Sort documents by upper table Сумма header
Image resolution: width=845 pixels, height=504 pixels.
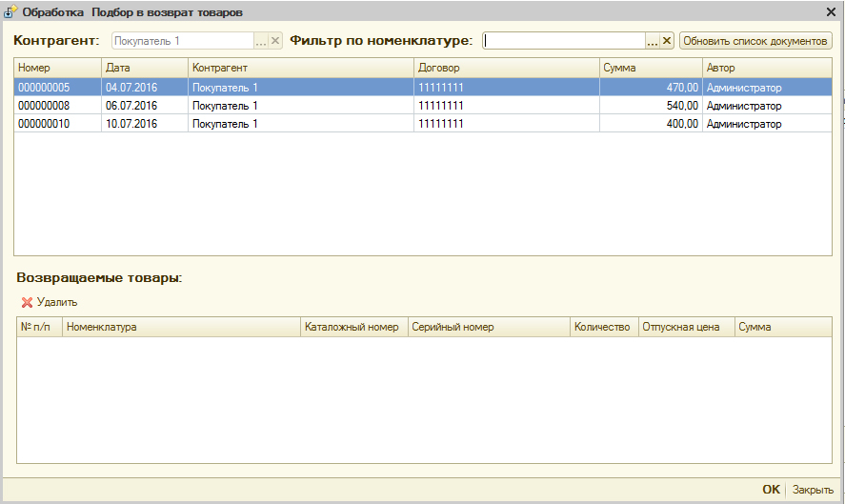coord(650,69)
